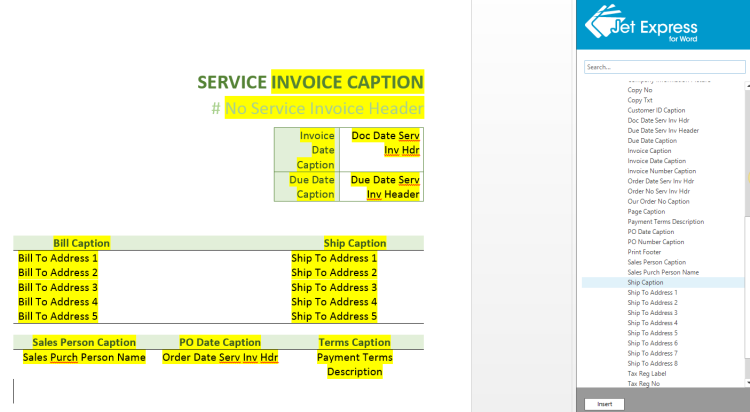Screen dimensions: 750x412
Task: Select Doc Date Serv Inv Hdr list item
Action: [658, 120]
